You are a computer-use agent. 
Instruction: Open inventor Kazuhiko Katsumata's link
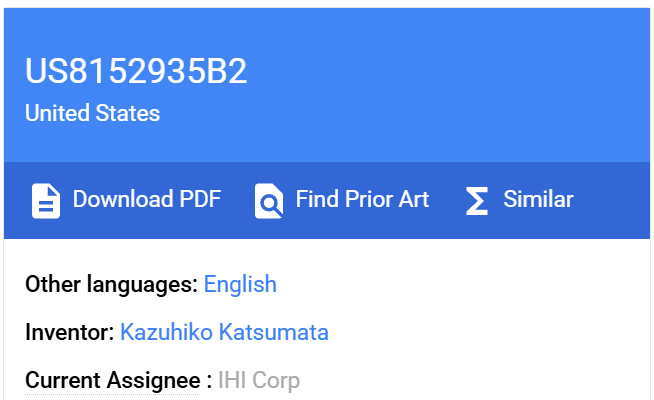(224, 332)
